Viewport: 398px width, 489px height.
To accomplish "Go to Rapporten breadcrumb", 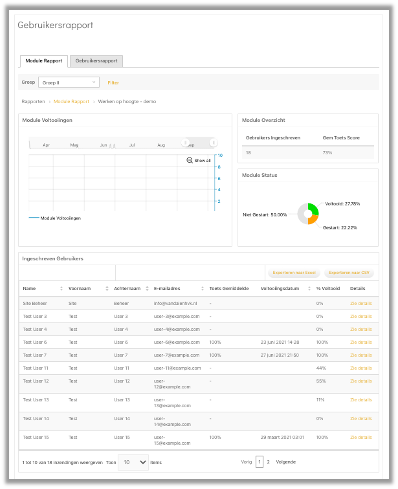I will [x=33, y=101].
